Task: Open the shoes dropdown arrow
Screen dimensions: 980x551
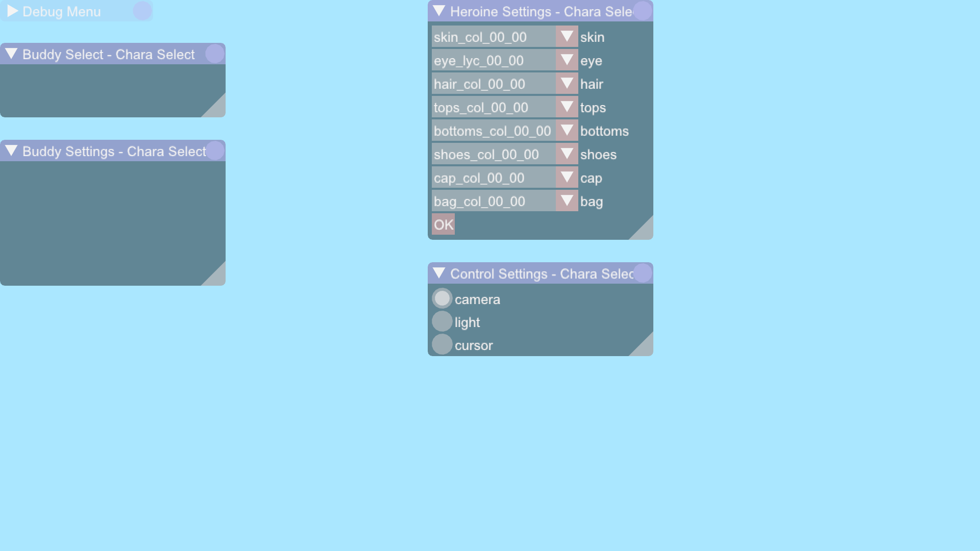Action: coord(567,154)
